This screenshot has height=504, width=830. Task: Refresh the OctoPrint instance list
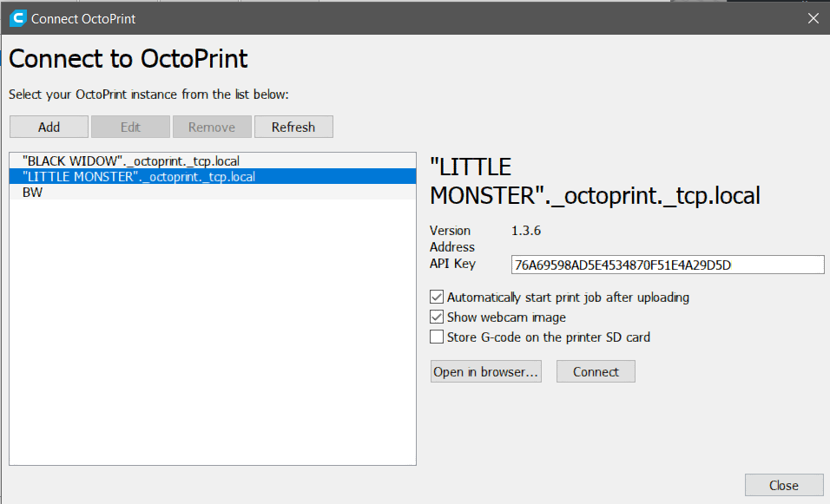[293, 127]
